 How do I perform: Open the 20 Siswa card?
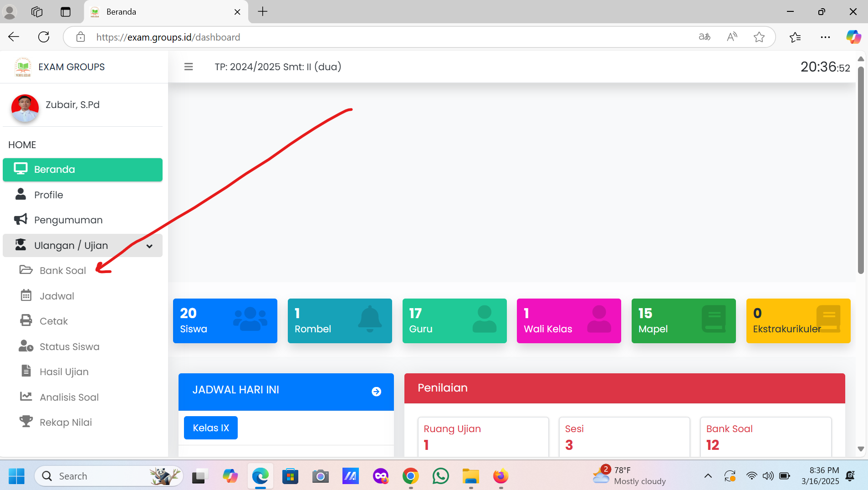point(225,321)
